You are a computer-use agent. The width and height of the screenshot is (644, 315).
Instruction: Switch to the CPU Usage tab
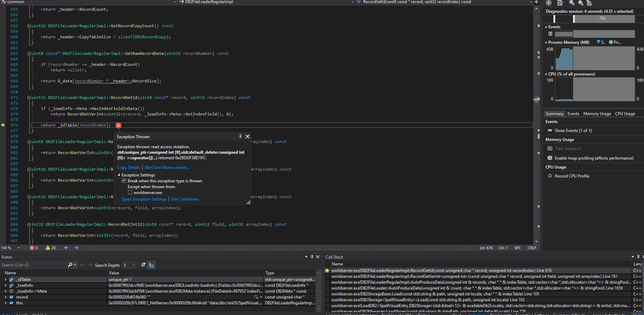point(625,114)
